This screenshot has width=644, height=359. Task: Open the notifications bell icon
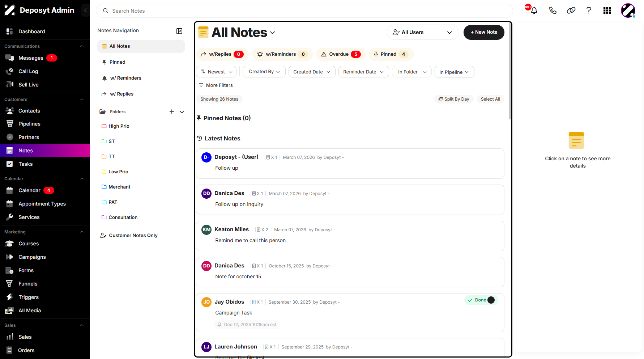tap(534, 10)
